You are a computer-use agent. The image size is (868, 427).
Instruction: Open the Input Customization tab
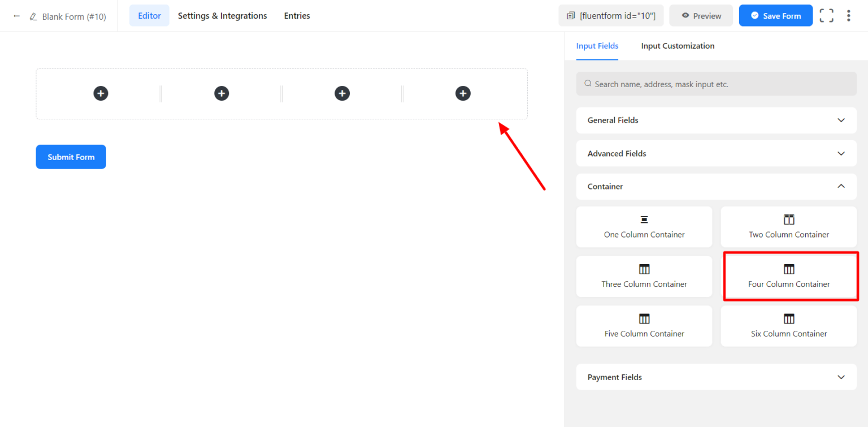(x=678, y=46)
